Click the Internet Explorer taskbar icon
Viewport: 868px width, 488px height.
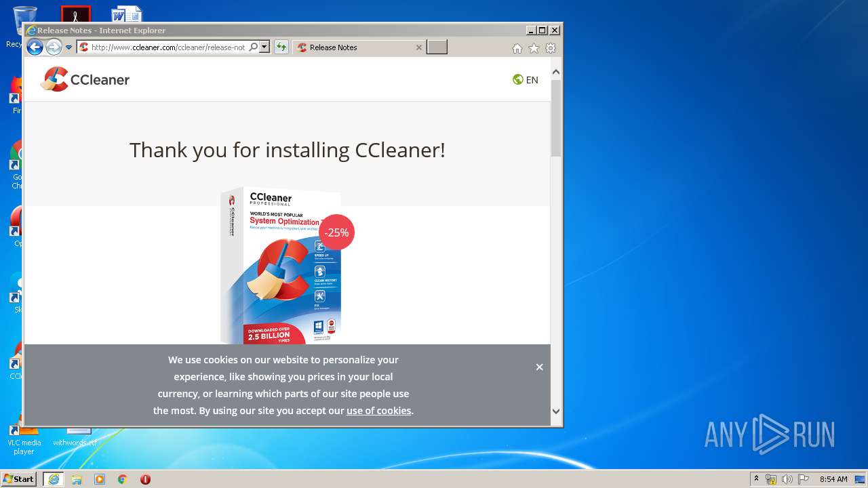coord(54,479)
